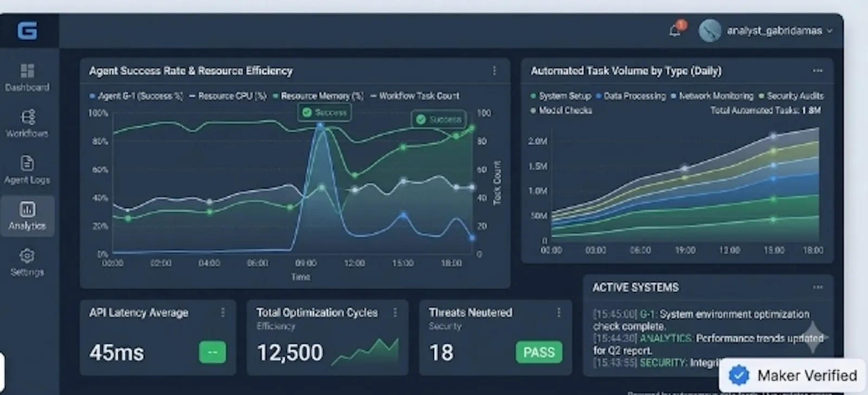Click the notification bell icon
The height and width of the screenshot is (395, 868).
[676, 30]
